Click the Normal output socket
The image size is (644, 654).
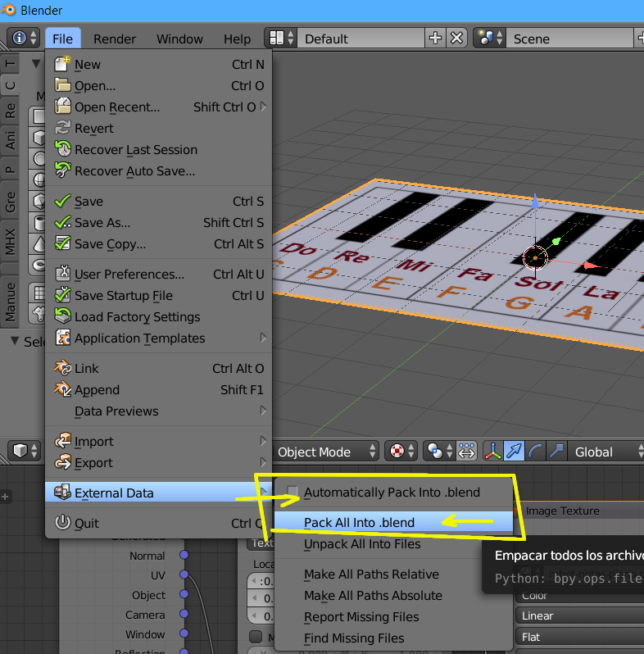click(x=184, y=555)
